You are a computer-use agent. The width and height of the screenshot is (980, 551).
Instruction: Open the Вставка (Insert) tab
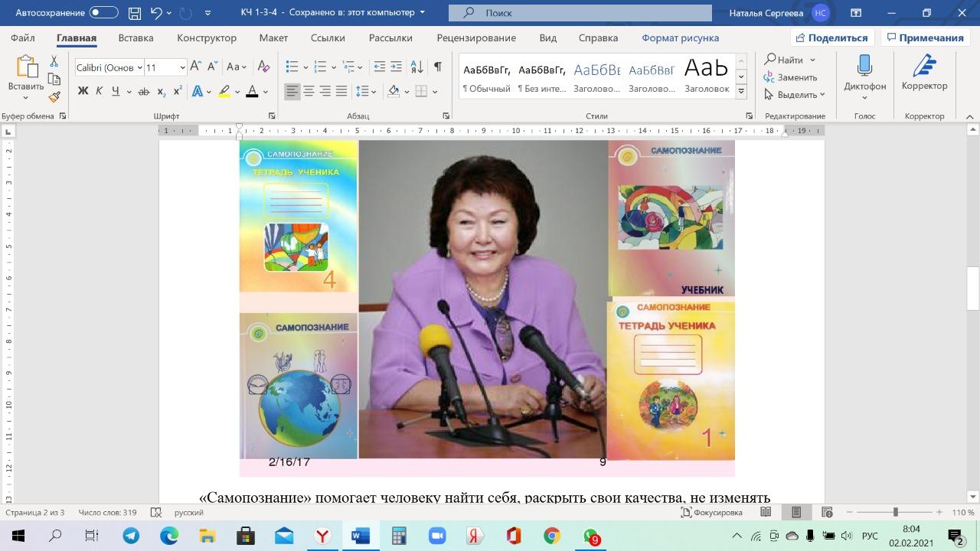[x=136, y=37]
